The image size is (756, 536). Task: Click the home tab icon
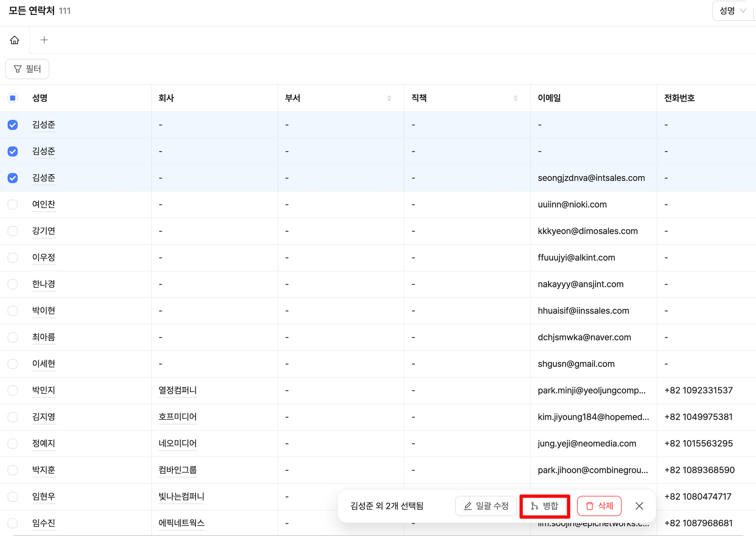coord(15,40)
